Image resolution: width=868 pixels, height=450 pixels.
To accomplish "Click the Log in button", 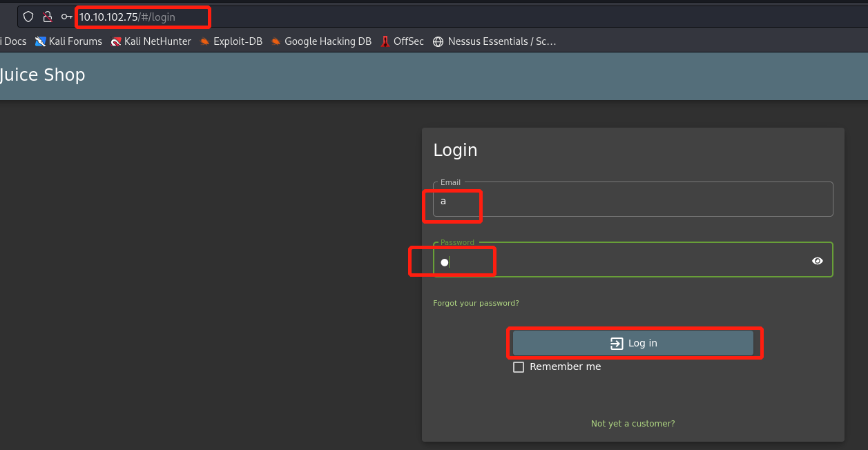I will point(633,343).
